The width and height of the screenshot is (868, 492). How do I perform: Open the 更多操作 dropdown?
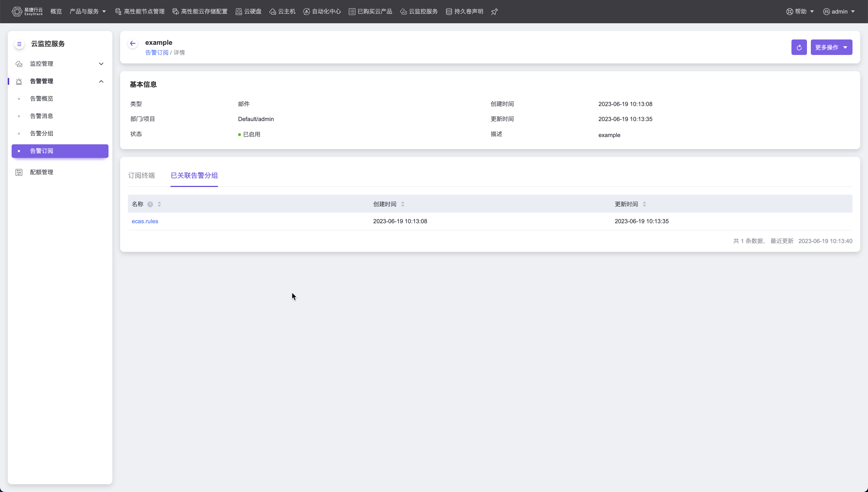click(x=831, y=47)
